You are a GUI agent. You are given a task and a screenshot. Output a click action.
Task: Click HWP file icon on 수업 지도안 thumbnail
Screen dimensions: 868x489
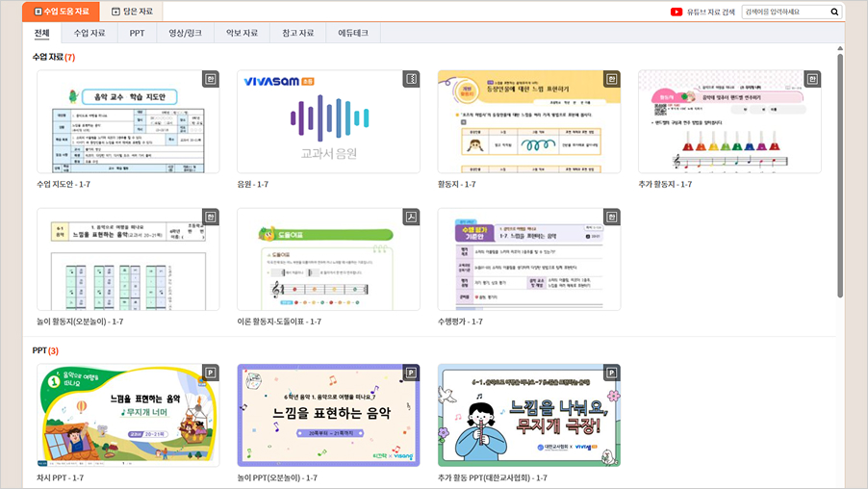coord(210,79)
